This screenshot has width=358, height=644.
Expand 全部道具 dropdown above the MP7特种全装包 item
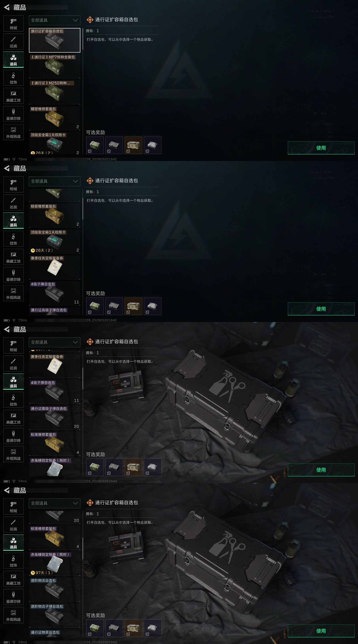tap(55, 20)
